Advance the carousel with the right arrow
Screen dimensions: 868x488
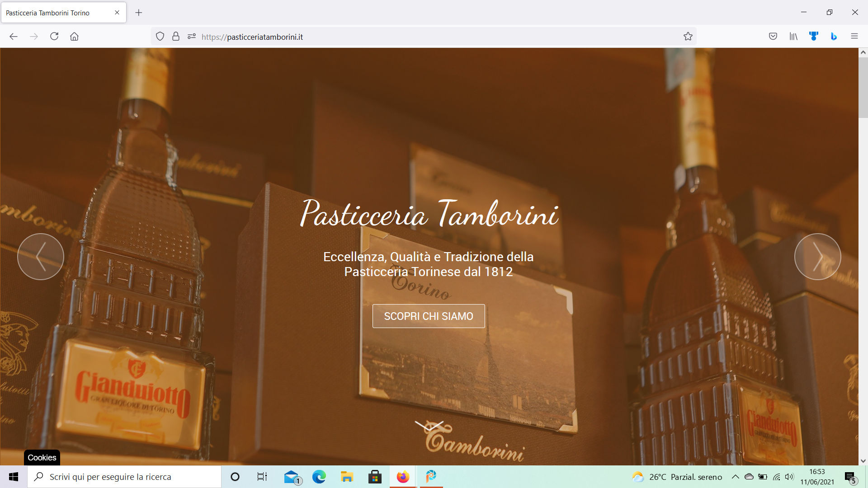(x=817, y=256)
